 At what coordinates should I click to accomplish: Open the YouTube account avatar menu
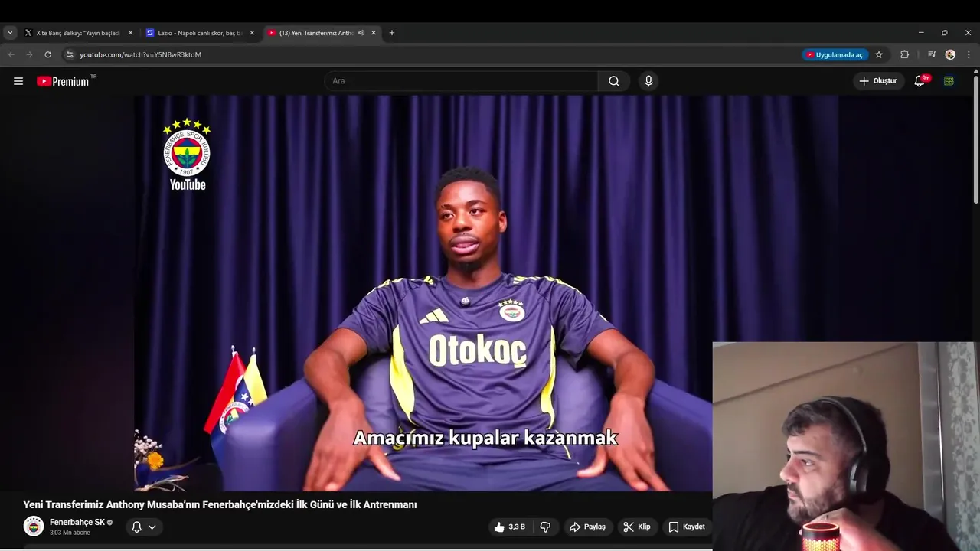tap(949, 81)
